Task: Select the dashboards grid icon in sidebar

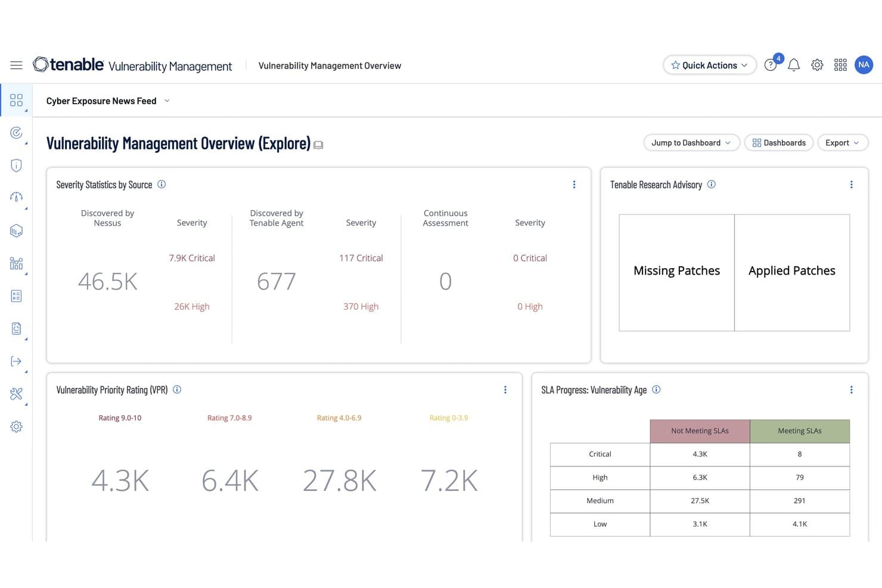Action: (16, 100)
